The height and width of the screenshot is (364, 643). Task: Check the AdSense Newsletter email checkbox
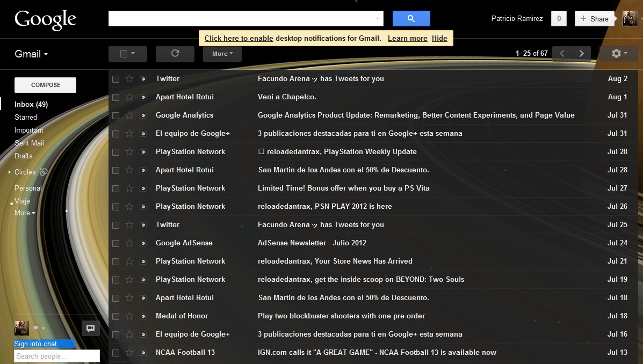coord(115,244)
